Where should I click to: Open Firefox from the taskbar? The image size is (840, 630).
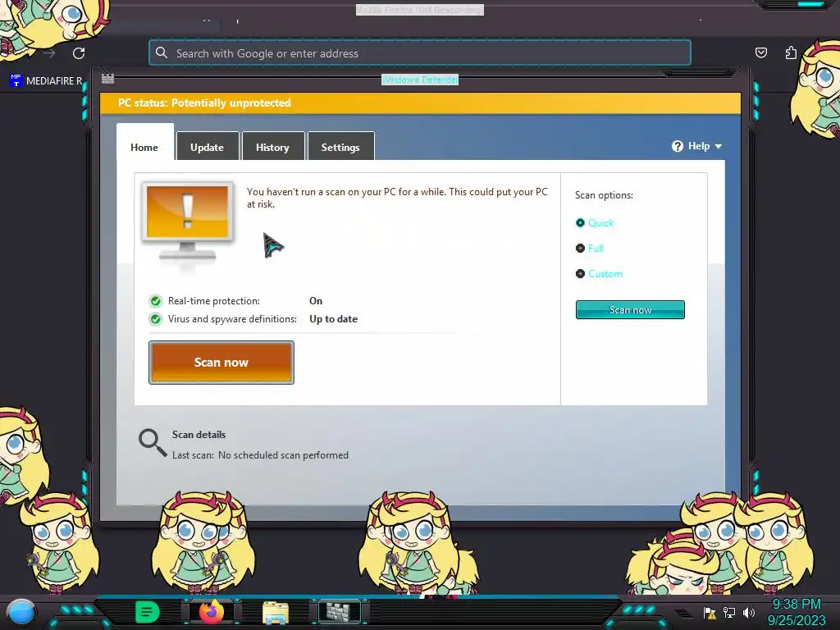(212, 612)
